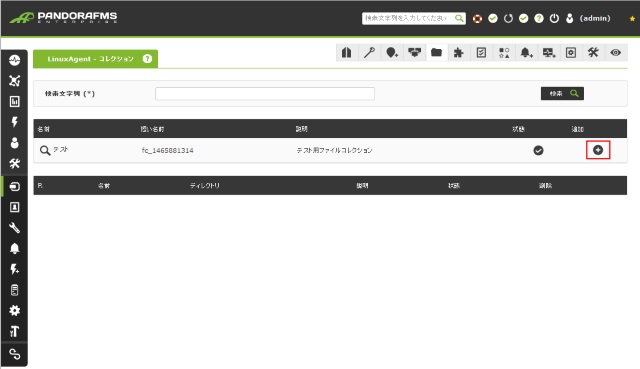Screen dimensions: 640x369
Task: Open the setup tools icon in agent toolbar
Action: [x=593, y=52]
